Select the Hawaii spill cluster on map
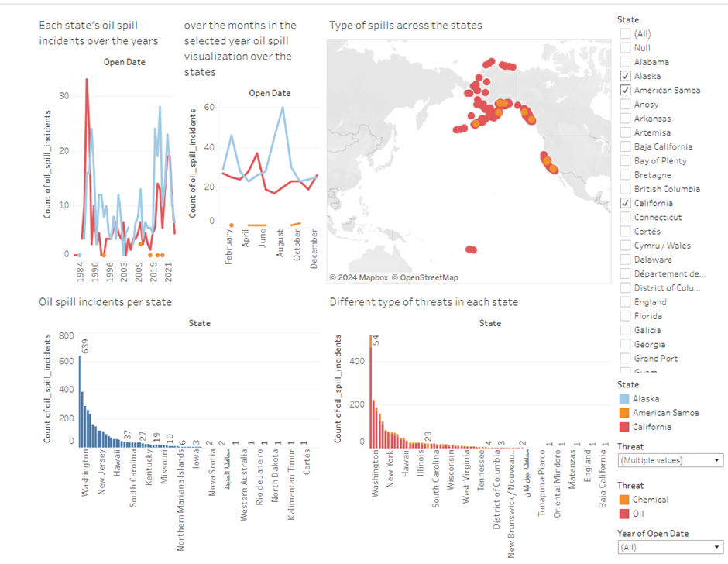 470,249
